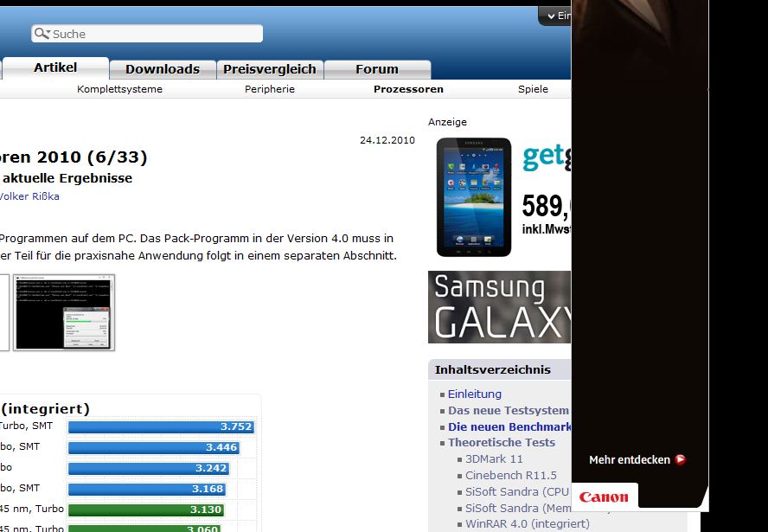Expand the dropdown chevron at top right

(551, 16)
